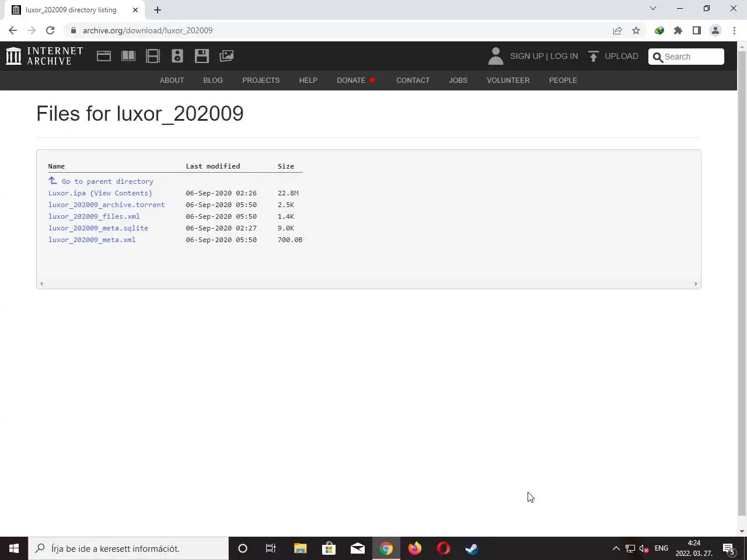The image size is (747, 560).
Task: Open luxor_202009_files.xml
Action: click(94, 216)
